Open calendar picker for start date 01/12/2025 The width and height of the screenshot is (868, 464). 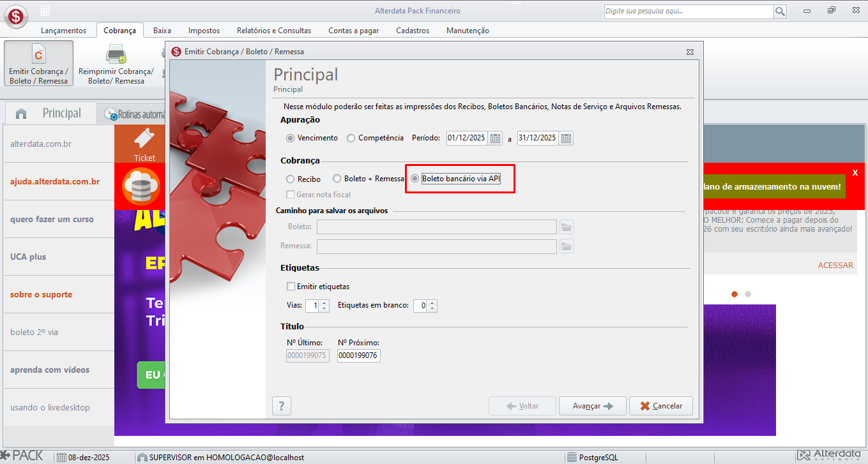click(x=496, y=138)
